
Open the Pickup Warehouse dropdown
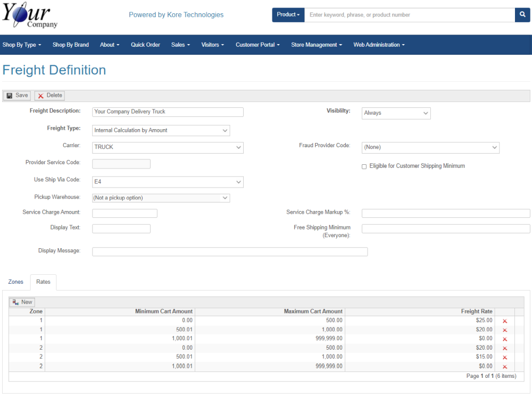pyautogui.click(x=161, y=198)
